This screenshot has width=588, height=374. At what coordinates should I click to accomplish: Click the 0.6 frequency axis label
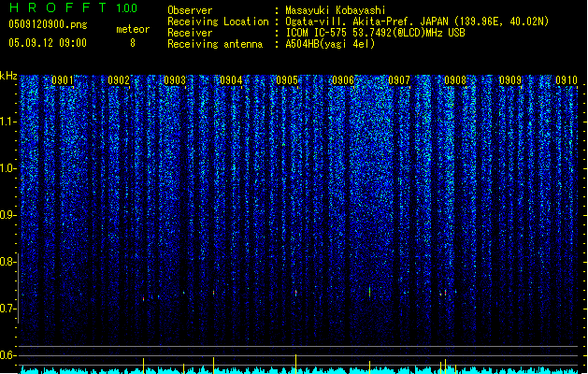[7, 355]
